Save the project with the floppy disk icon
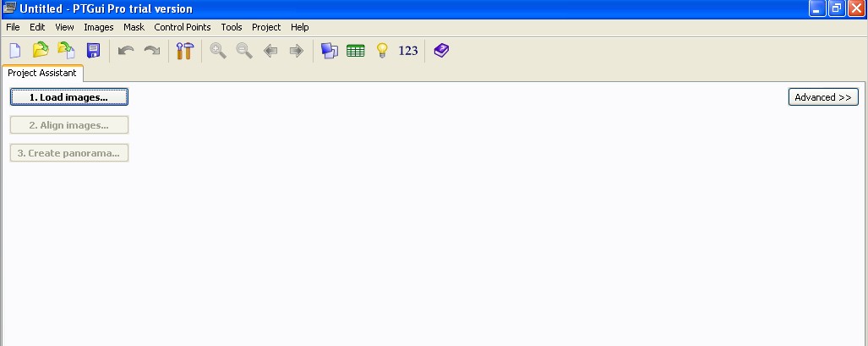The image size is (868, 346). tap(93, 52)
